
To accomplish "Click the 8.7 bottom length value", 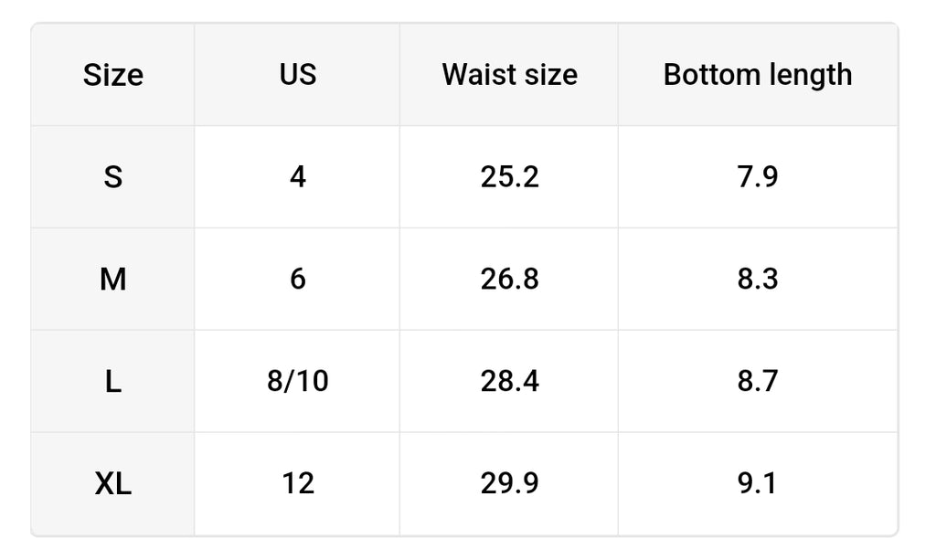I will tap(758, 381).
